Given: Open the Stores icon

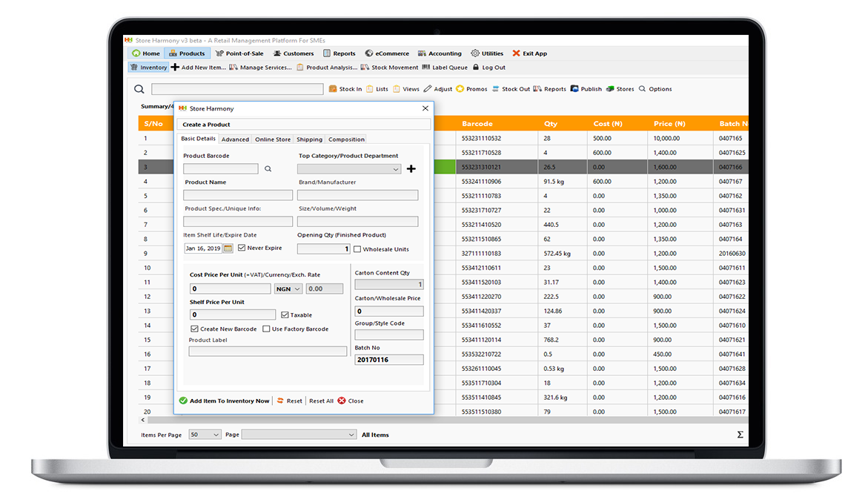Looking at the screenshot, I should [610, 88].
